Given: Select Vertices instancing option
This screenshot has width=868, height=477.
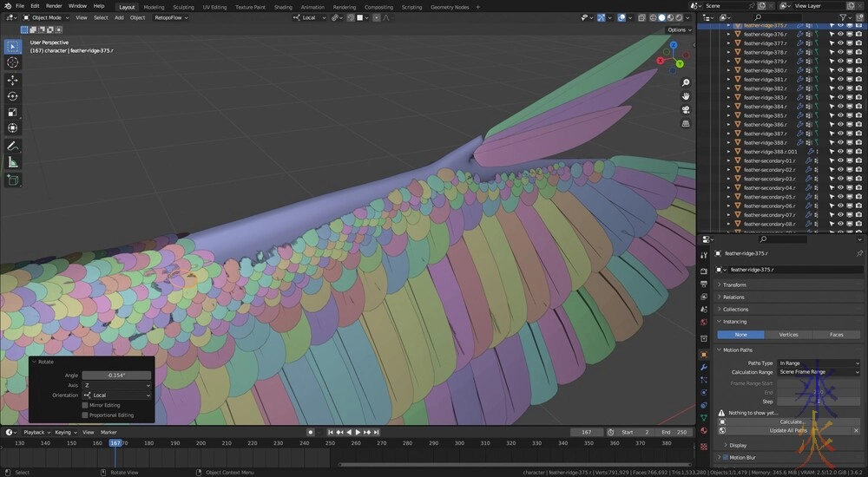Looking at the screenshot, I should click(788, 334).
